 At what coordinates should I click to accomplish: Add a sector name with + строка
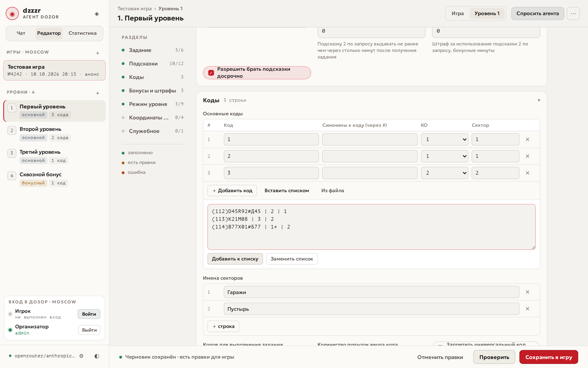tap(223, 326)
